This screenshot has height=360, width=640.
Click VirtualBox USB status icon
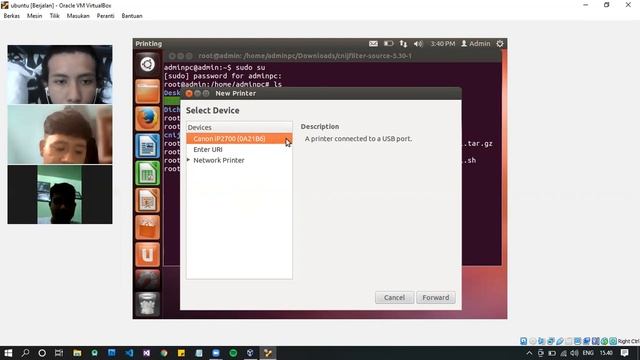560,341
